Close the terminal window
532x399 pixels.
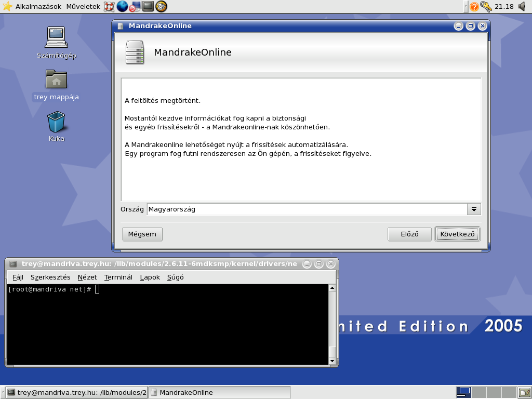click(x=331, y=264)
